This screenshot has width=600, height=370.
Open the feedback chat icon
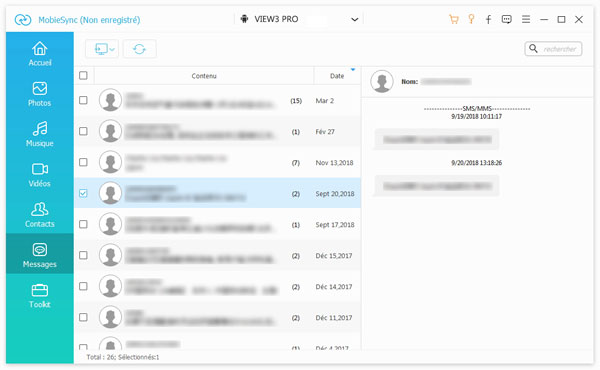507,20
